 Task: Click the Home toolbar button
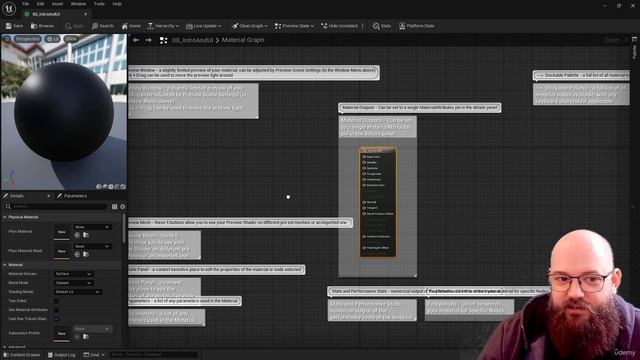point(131,26)
